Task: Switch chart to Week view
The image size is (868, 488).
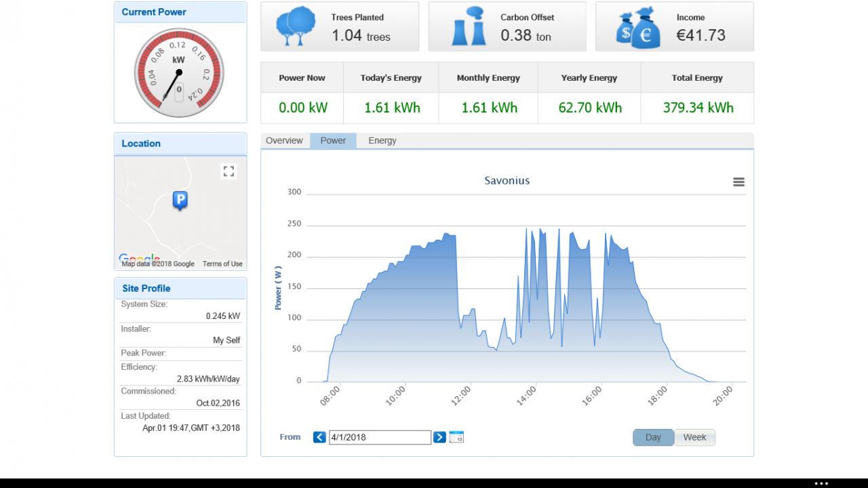Action: pyautogui.click(x=694, y=437)
